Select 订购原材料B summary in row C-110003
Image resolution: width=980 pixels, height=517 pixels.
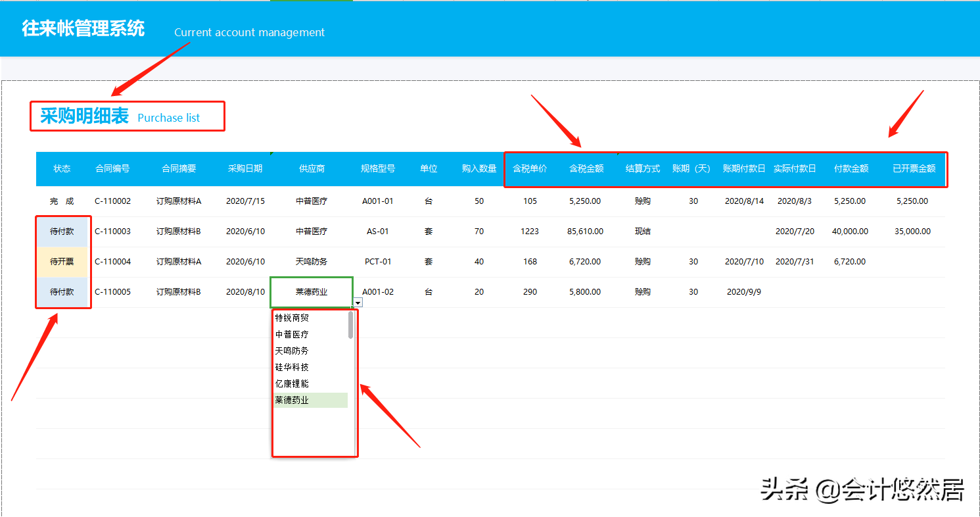pyautogui.click(x=179, y=232)
